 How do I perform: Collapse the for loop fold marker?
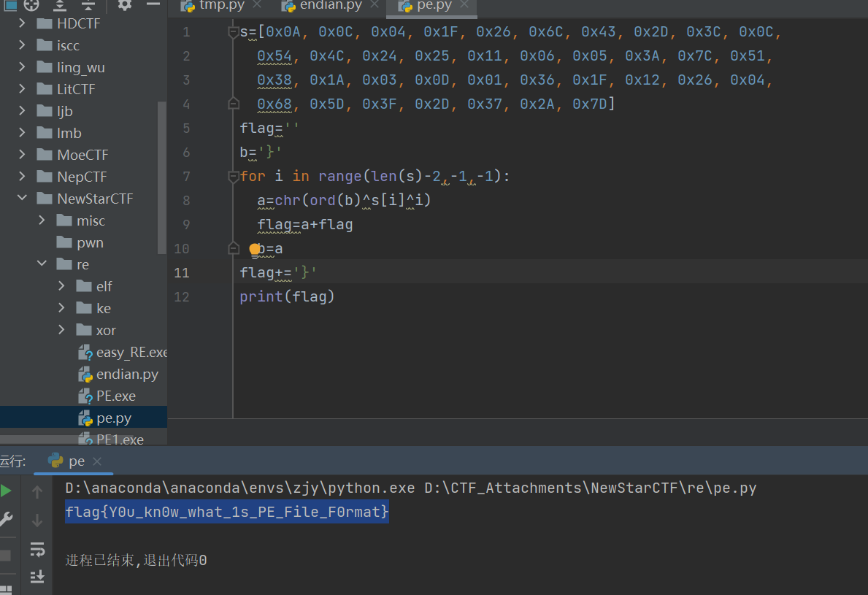click(234, 177)
